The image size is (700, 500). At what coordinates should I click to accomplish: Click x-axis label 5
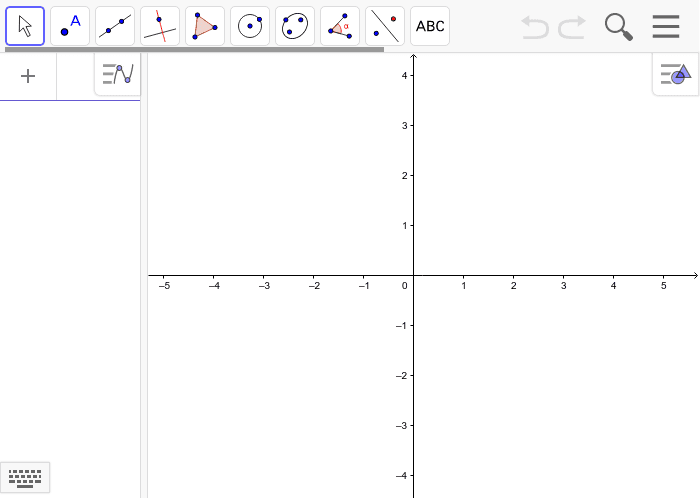point(663,286)
